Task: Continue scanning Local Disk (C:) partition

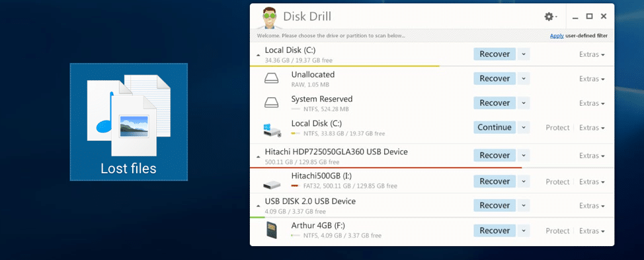Action: click(x=495, y=127)
